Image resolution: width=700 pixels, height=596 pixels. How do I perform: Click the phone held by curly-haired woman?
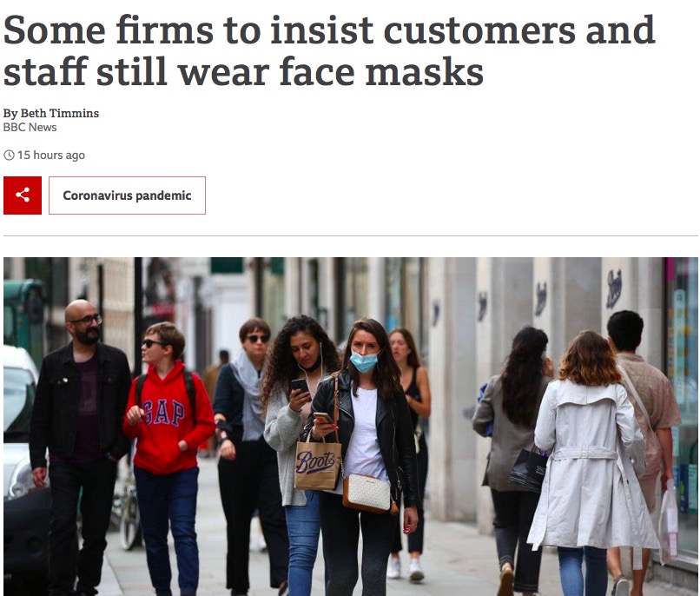(300, 386)
